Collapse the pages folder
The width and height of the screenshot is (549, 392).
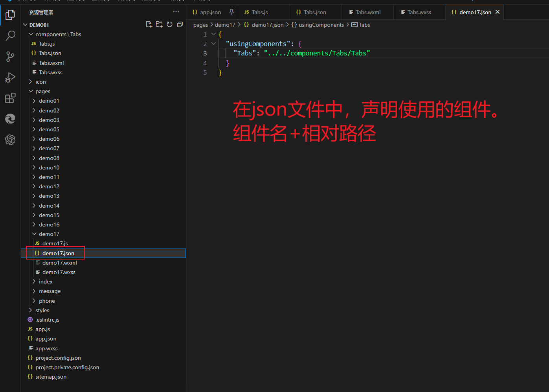tap(103, 91)
